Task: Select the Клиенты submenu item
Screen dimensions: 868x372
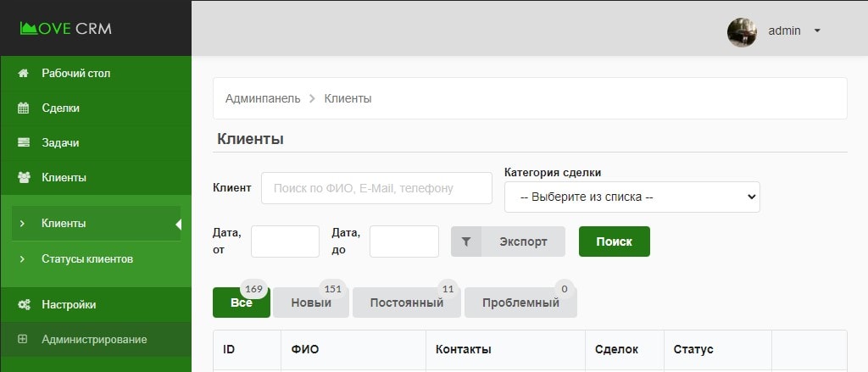Action: click(96, 224)
